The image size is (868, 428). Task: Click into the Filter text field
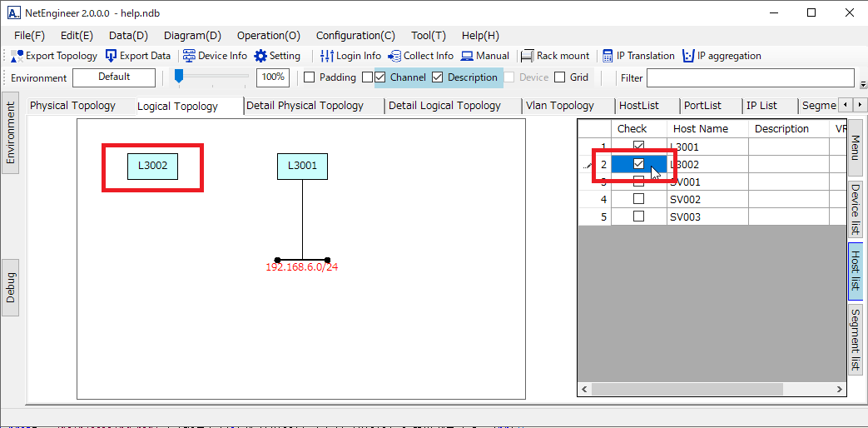(x=750, y=77)
